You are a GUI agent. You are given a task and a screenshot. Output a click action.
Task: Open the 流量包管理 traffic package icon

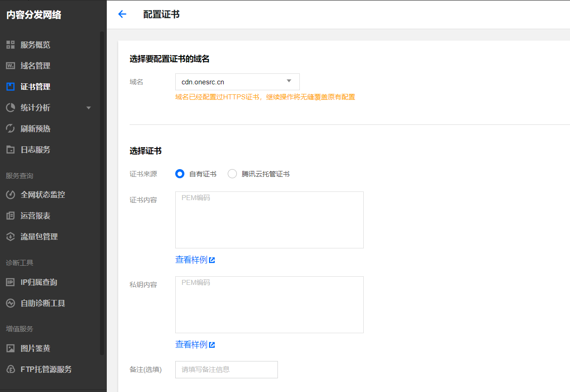click(10, 237)
